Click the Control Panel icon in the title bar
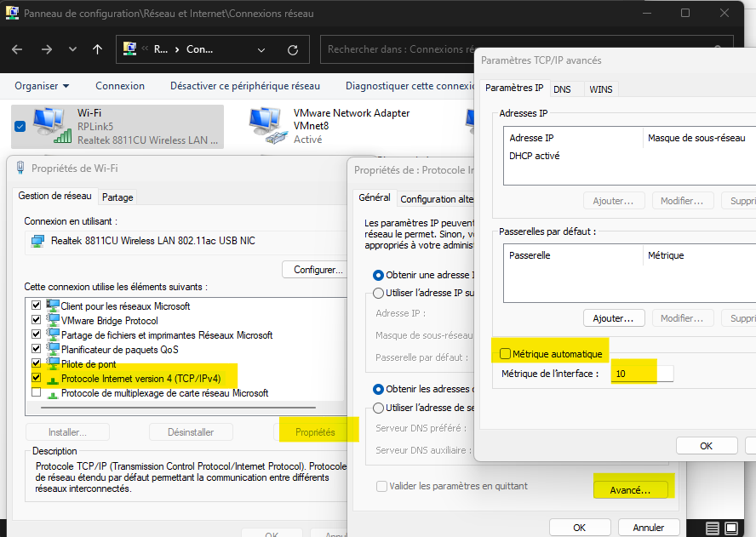This screenshot has height=537, width=756. tap(12, 13)
